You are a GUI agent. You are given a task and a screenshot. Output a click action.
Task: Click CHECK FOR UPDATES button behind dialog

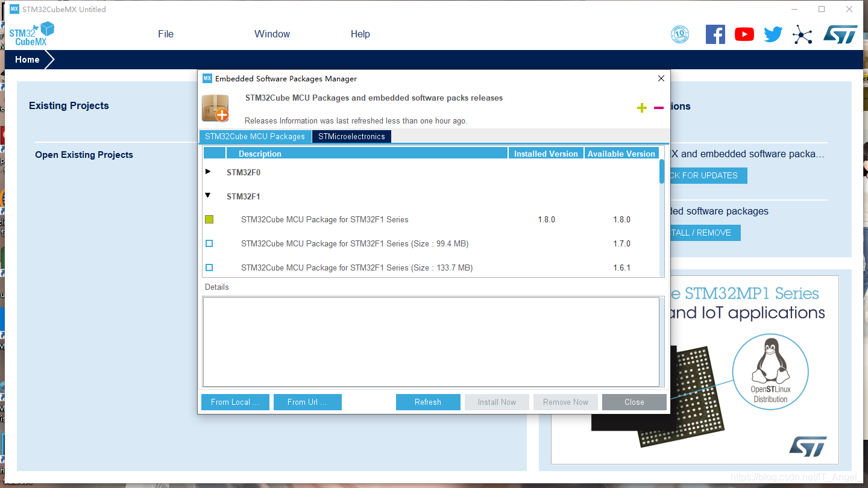point(708,175)
